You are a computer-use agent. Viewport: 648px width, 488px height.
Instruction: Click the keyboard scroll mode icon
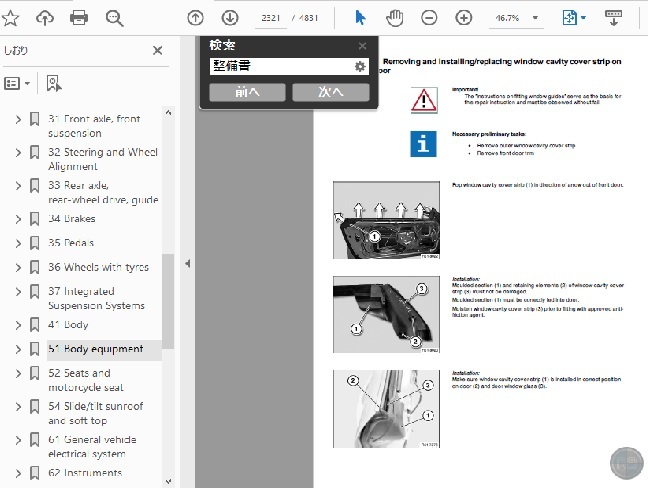point(613,18)
